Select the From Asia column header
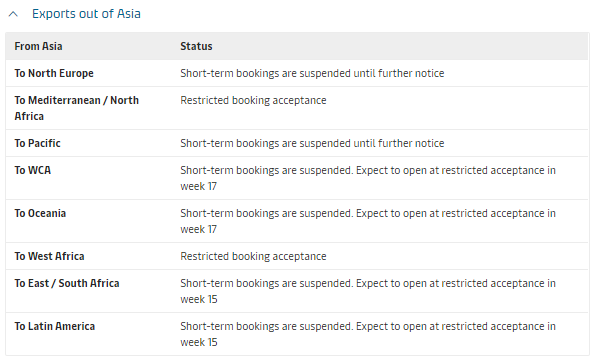Viewport: 596px width, 364px height. 38,46
